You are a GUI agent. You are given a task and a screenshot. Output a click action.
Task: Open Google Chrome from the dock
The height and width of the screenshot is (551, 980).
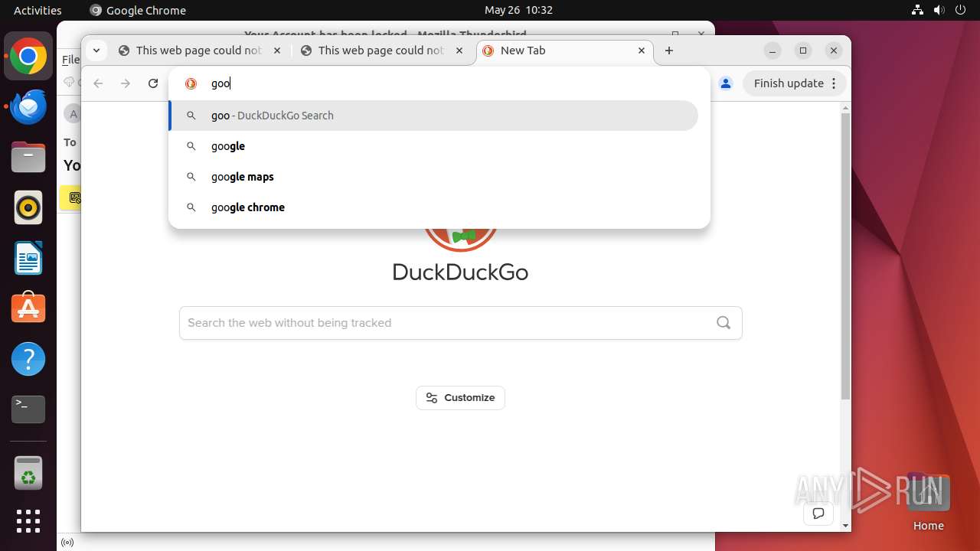28,57
